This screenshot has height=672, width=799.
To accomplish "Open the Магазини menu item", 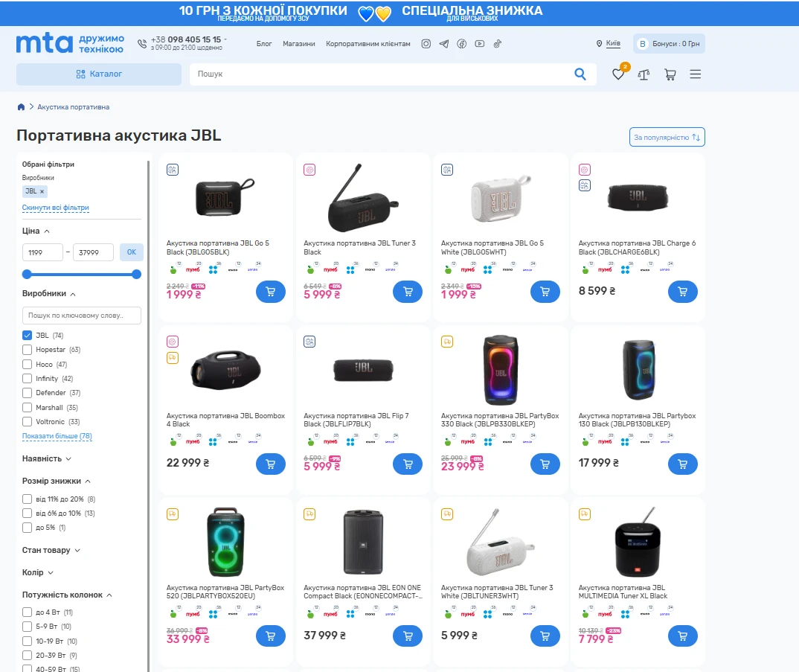I will 299,44.
